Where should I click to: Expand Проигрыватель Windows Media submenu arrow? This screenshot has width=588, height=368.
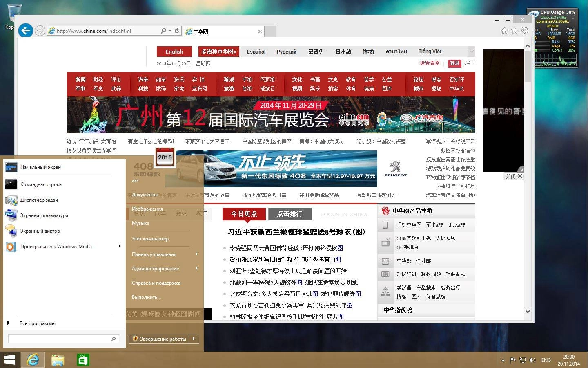[119, 247]
